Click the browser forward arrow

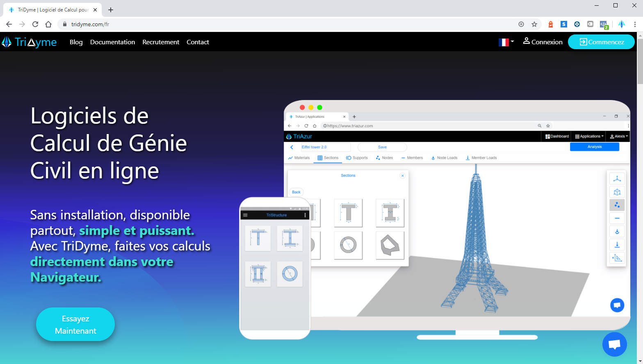(22, 24)
